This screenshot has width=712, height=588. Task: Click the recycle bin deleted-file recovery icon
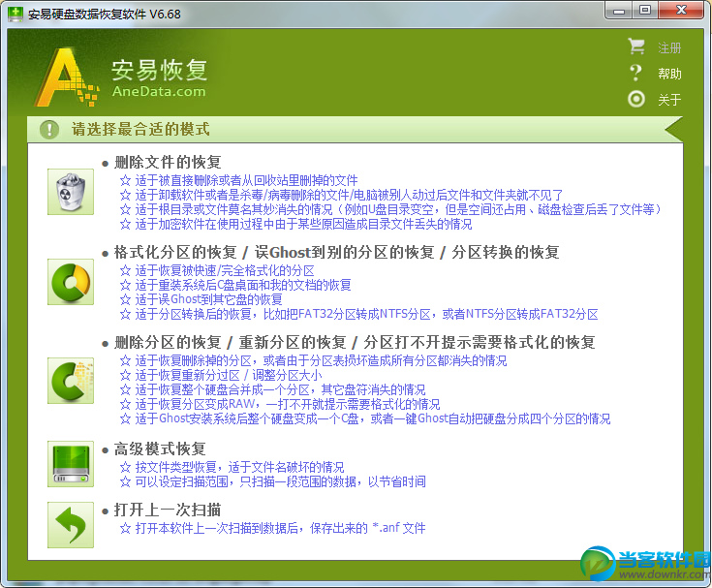71,192
